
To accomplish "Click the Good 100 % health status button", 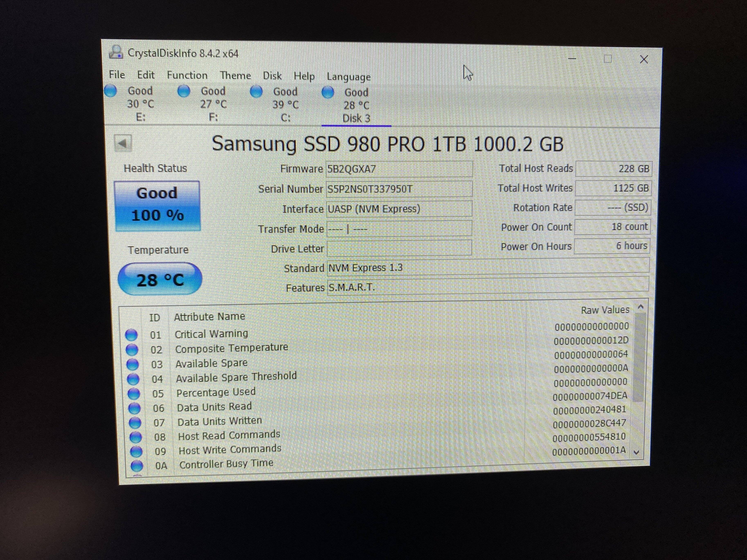I will tap(157, 206).
